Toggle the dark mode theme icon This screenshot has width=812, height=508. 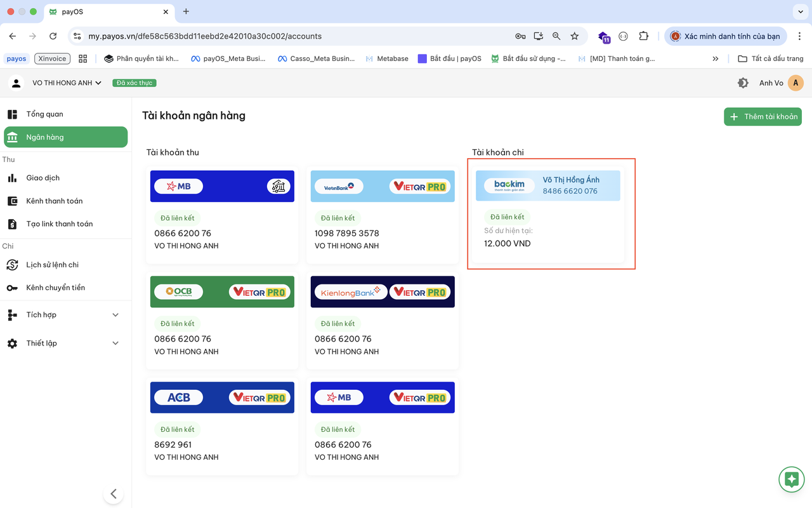pos(743,83)
